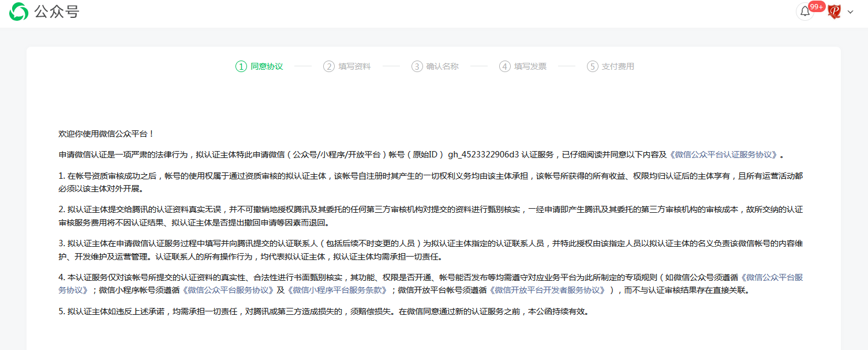Click paragraph 3 about 认证联系人
This screenshot has height=350, width=868.
click(x=431, y=250)
